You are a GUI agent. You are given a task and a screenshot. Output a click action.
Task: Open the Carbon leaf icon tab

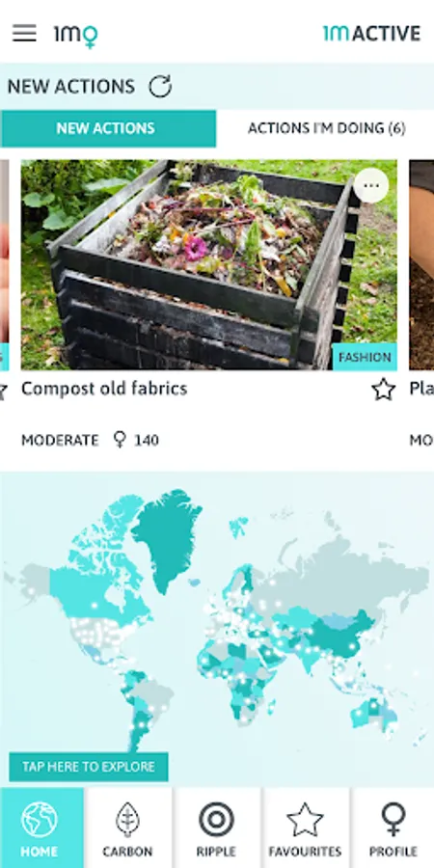[127, 828]
